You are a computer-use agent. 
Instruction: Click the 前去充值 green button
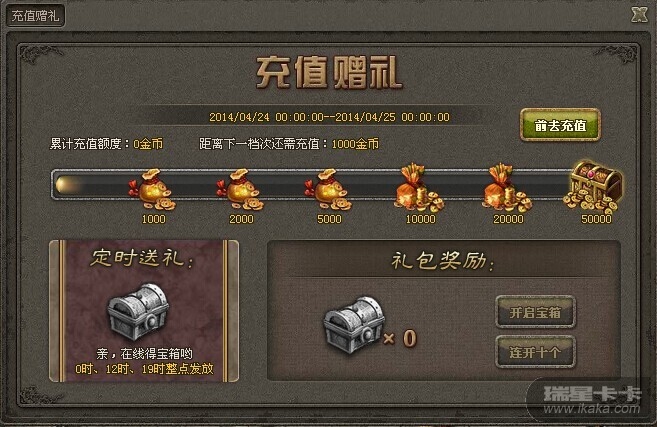click(x=560, y=125)
